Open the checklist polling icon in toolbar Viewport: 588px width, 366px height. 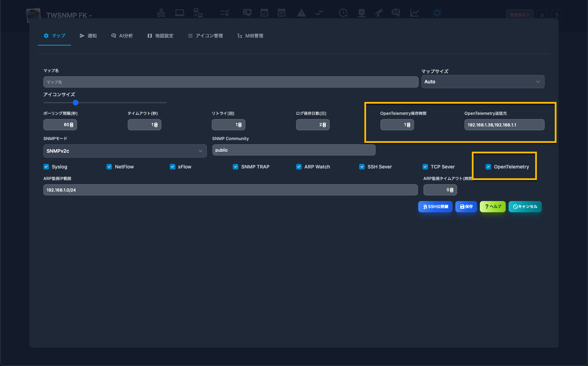(x=224, y=13)
